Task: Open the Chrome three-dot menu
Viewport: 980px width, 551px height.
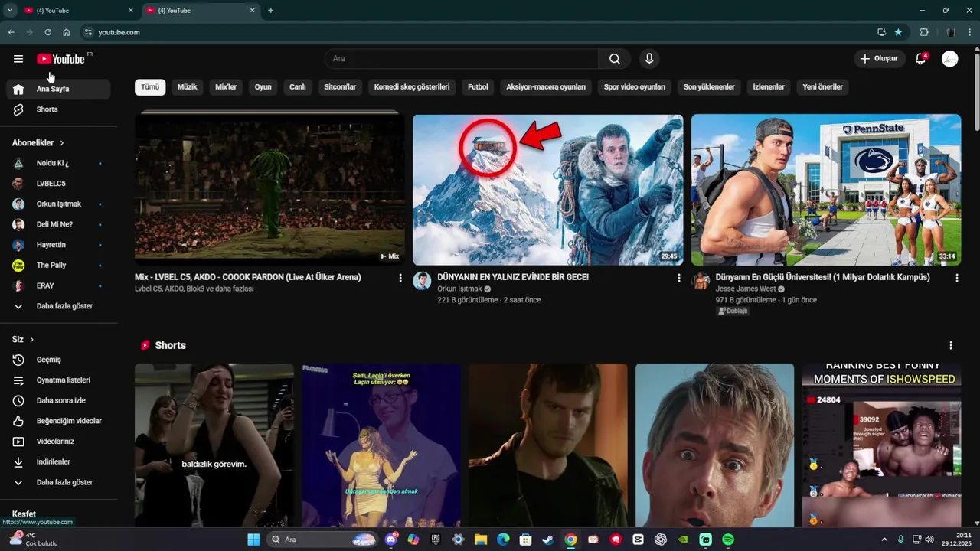Action: (970, 32)
